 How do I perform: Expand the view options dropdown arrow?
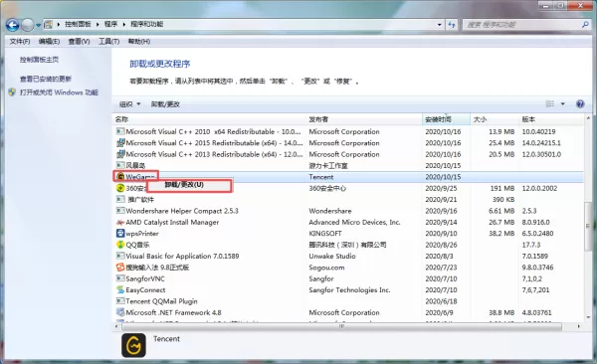pyautogui.click(x=563, y=104)
